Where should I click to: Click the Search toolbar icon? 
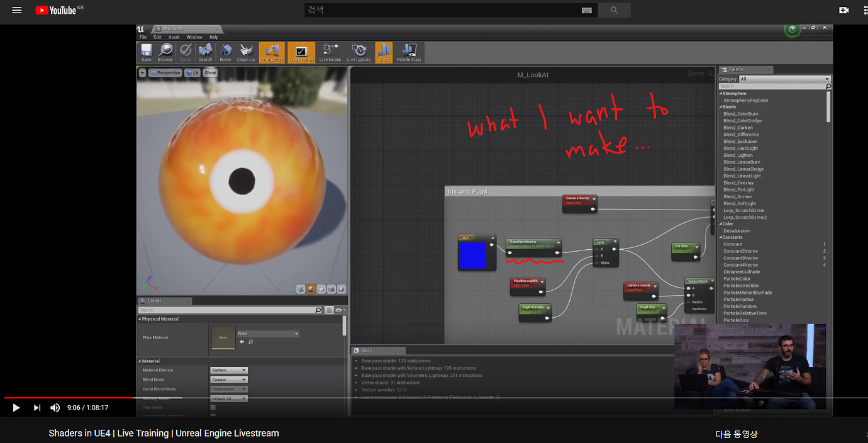pyautogui.click(x=205, y=52)
